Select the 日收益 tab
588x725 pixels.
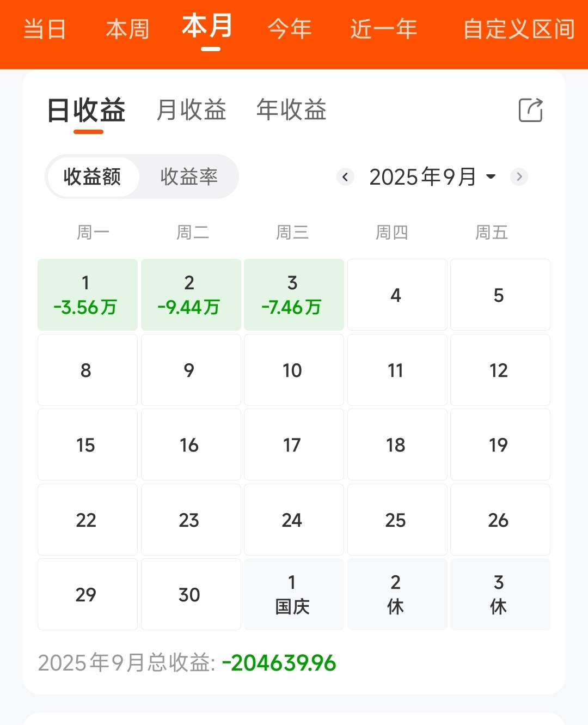tap(87, 111)
